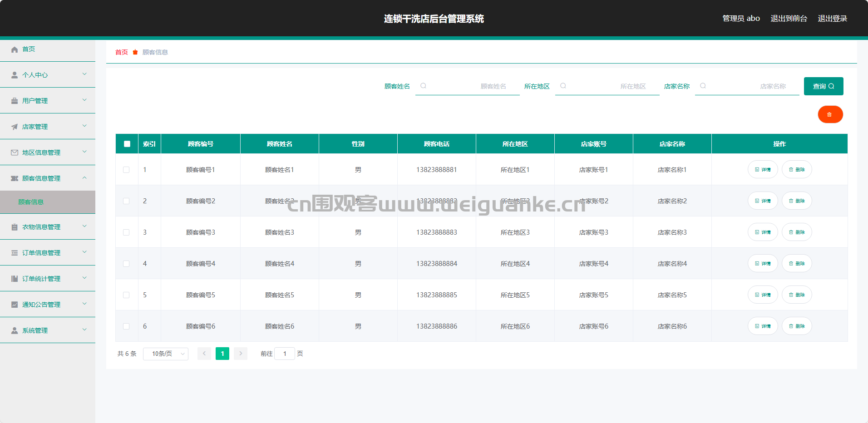868x423 pixels.
Task: Click the 店家名称 search input
Action: click(x=747, y=86)
